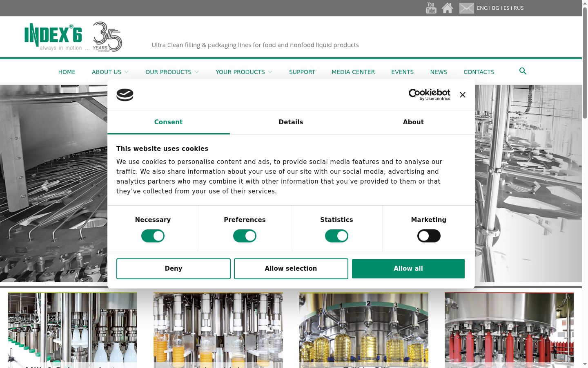Viewport: 588px width, 368px height.
Task: Click the 35 Years anniversary emblem
Action: (x=107, y=37)
